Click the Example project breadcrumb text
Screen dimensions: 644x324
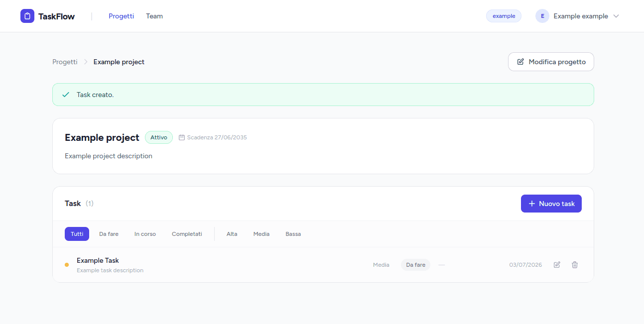click(119, 62)
